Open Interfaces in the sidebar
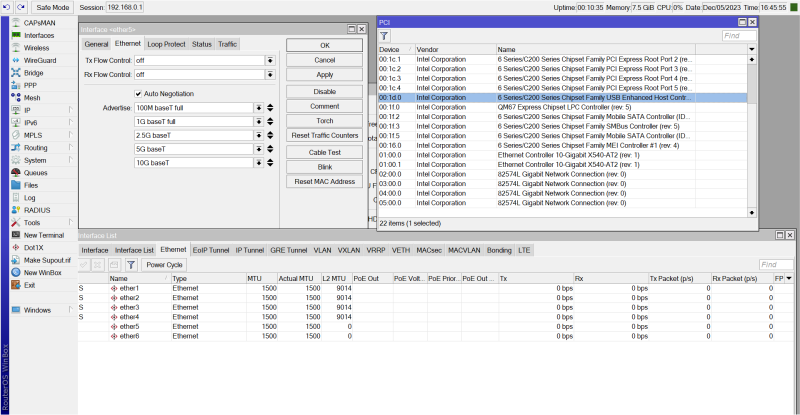800x415 pixels. click(x=39, y=35)
